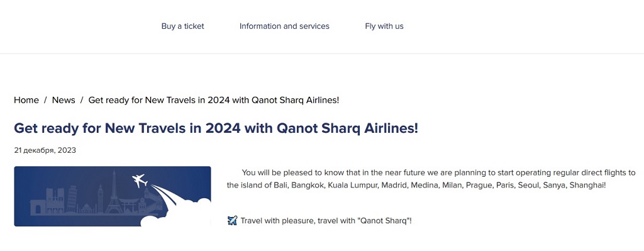
Task: Open the blue skyline banner image
Action: click(113, 196)
